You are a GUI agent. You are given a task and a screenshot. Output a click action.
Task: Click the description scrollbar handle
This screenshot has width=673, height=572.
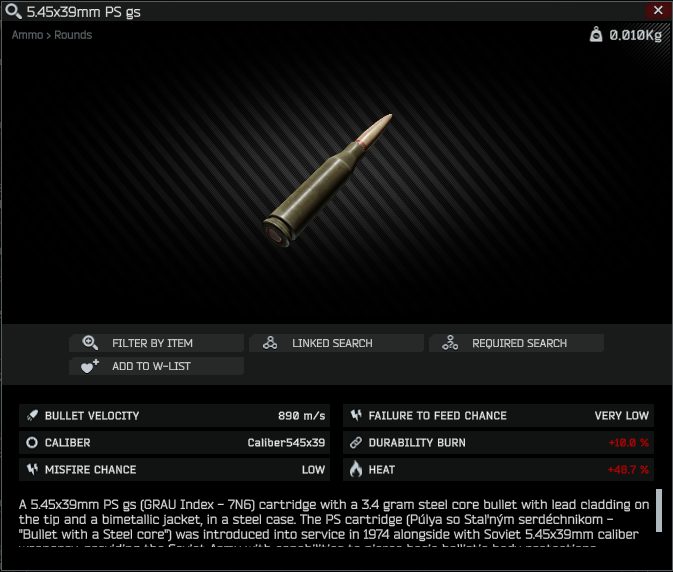(x=659, y=511)
